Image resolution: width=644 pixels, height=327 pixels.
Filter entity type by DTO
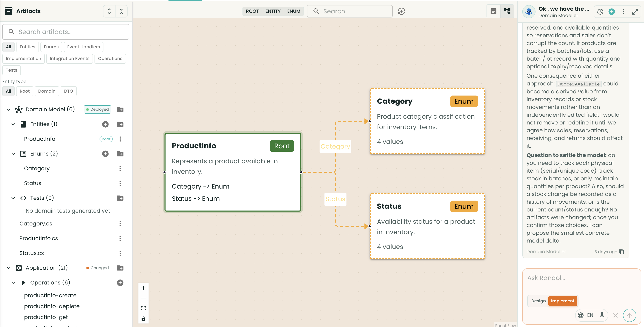[x=68, y=91]
